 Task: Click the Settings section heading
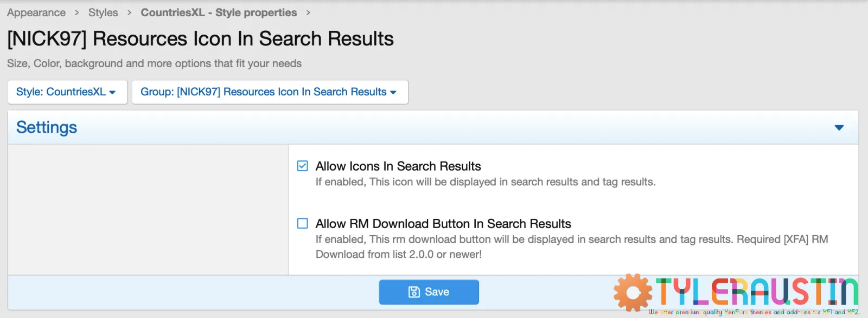point(47,127)
